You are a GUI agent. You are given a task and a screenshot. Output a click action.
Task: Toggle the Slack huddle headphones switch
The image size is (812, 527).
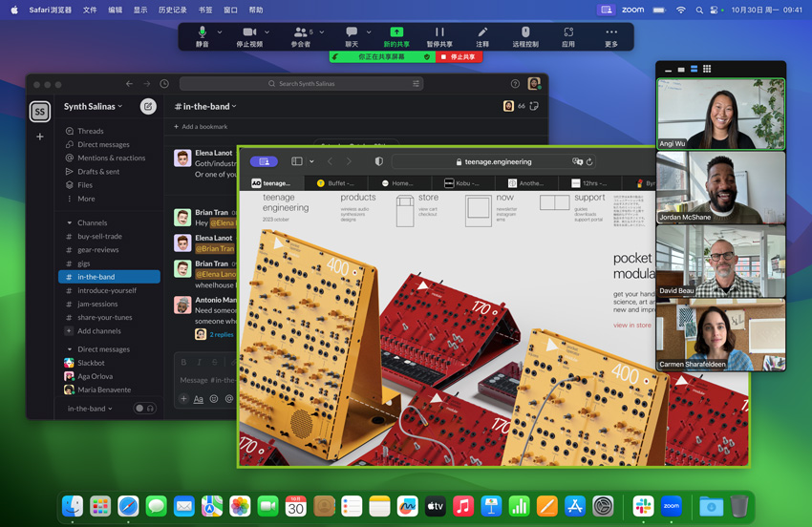coord(144,409)
